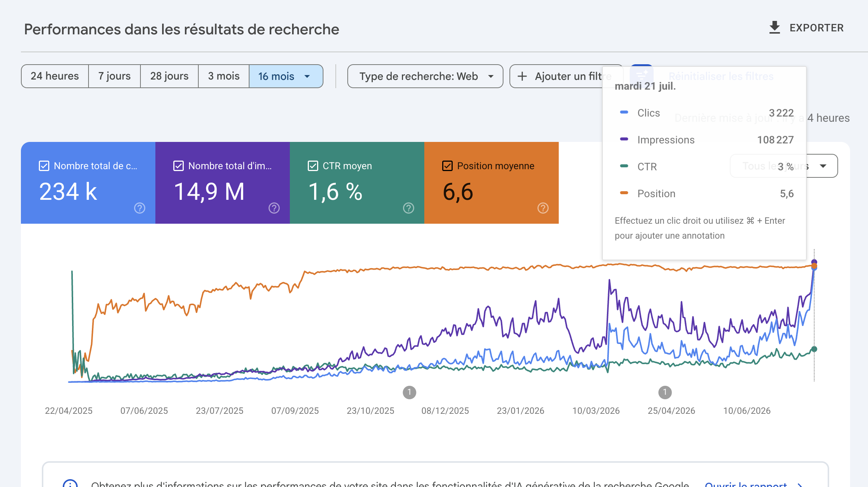
Task: Click the plus icon to add filter
Action: [522, 76]
